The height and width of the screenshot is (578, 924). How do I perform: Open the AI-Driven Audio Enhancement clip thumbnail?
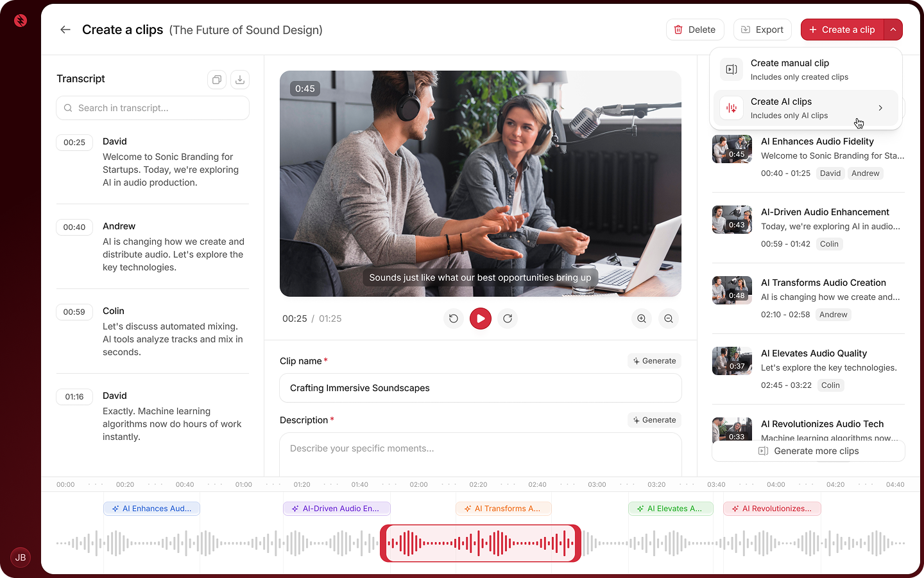(732, 220)
